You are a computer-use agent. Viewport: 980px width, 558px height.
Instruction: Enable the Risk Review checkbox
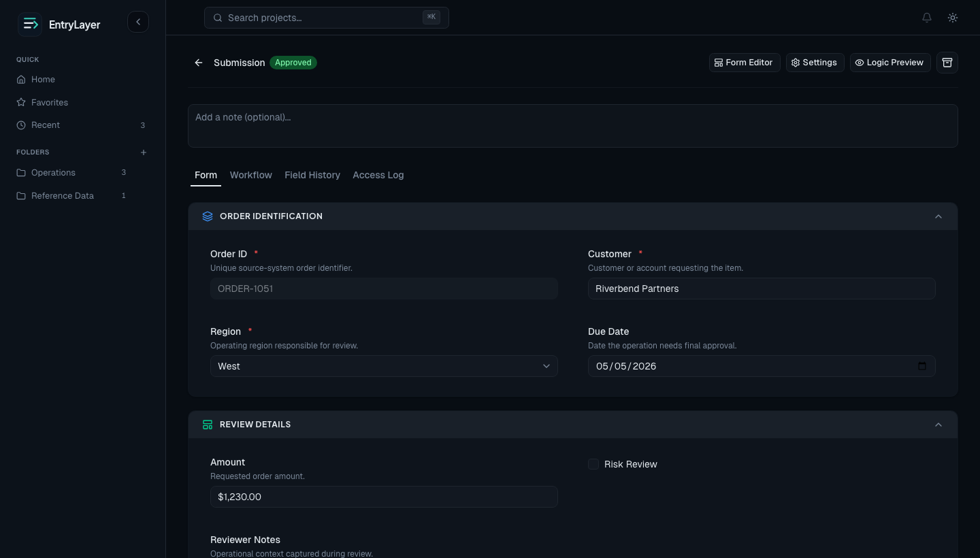point(593,464)
